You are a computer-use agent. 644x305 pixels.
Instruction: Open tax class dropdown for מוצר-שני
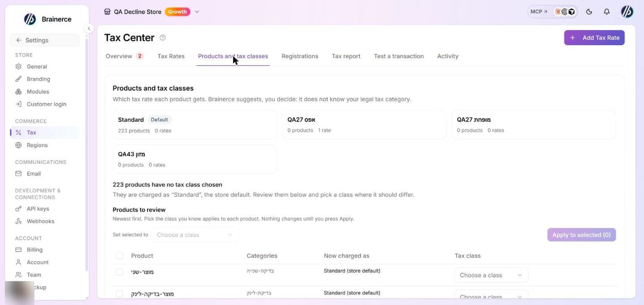point(491,275)
